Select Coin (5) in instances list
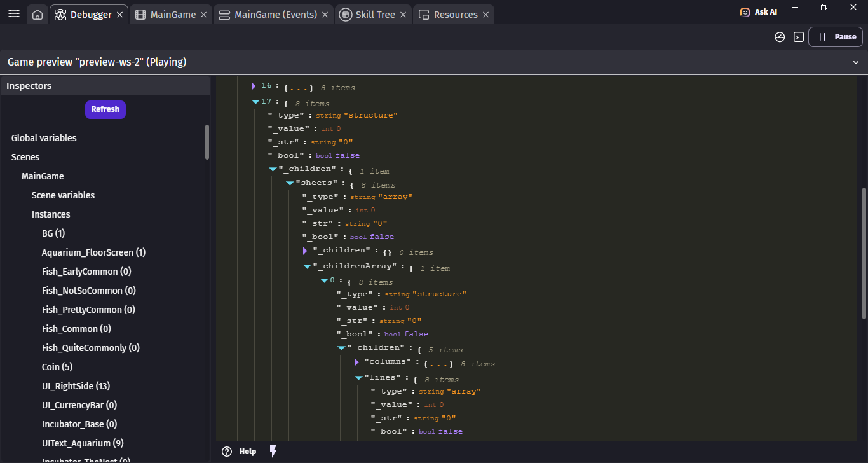This screenshot has width=868, height=463. (57, 367)
